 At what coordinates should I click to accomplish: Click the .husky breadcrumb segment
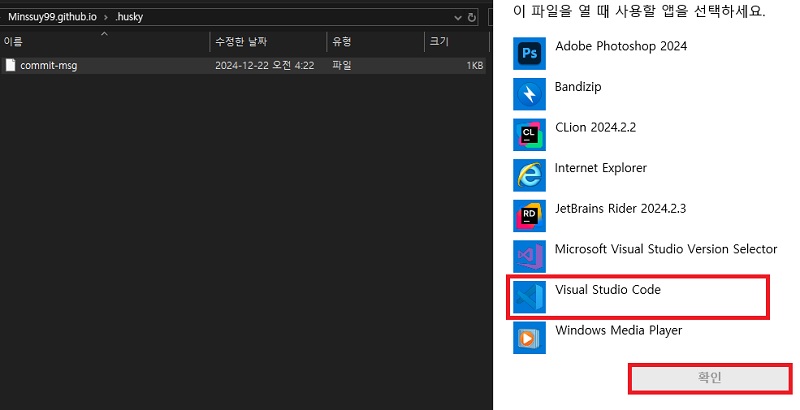click(131, 17)
